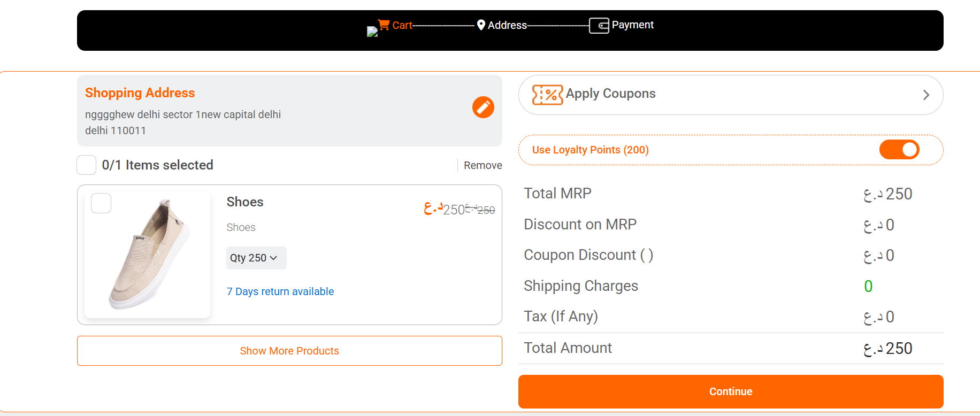Tick the Shoes product checkbox
Screen dimensions: 980x416
click(101, 203)
